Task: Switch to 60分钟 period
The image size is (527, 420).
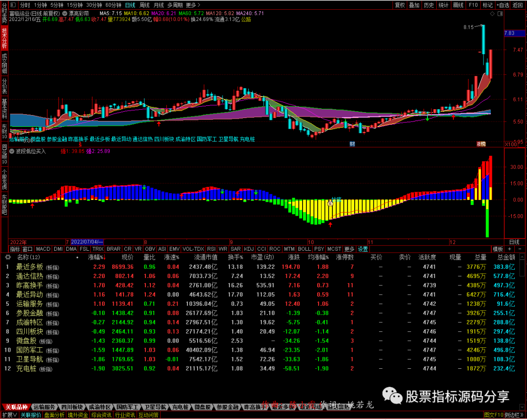Action: tap(113, 5)
